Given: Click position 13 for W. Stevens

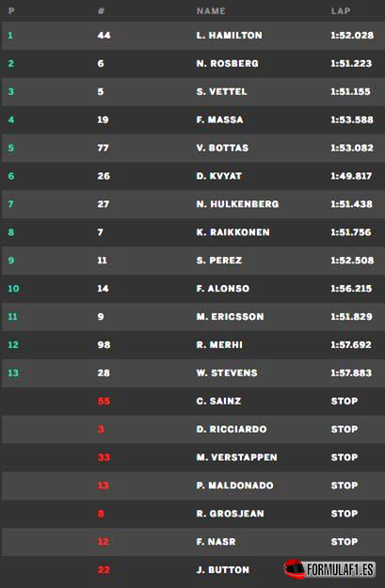Looking at the screenshot, I should 13,373.
